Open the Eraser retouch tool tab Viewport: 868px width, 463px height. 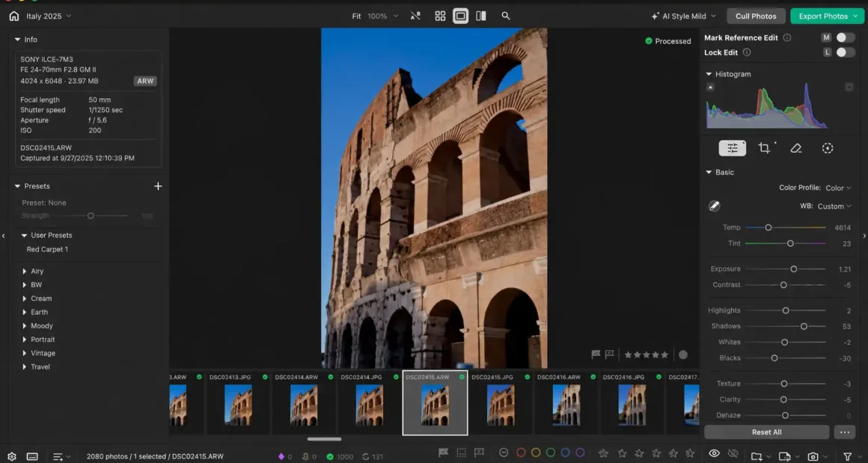click(x=796, y=147)
